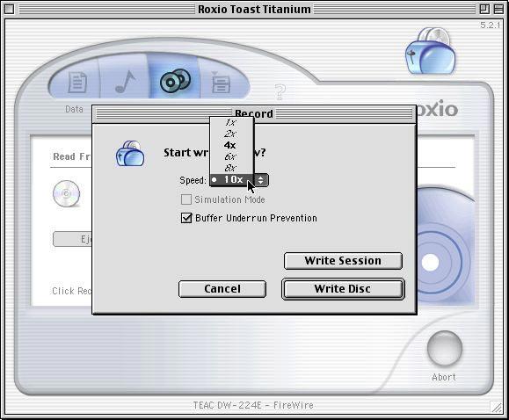The image size is (509, 420).
Task: Click the round Abort button
Action: tap(445, 348)
